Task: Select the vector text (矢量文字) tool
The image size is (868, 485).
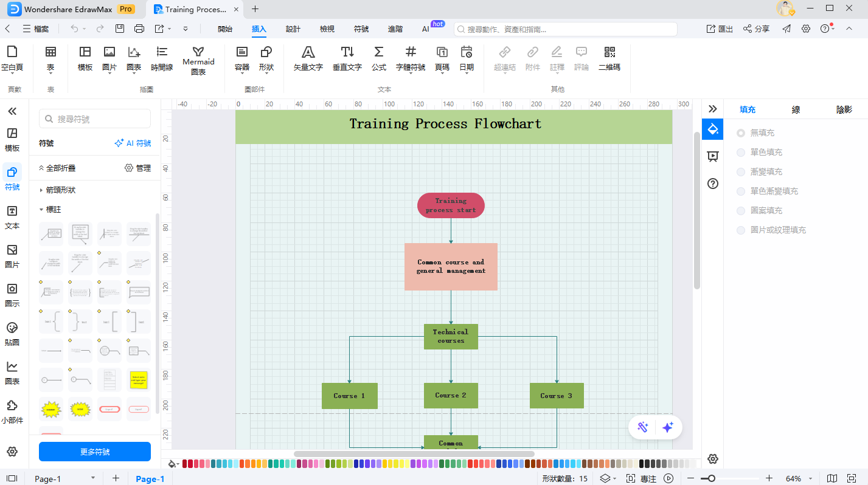Action: click(x=308, y=58)
